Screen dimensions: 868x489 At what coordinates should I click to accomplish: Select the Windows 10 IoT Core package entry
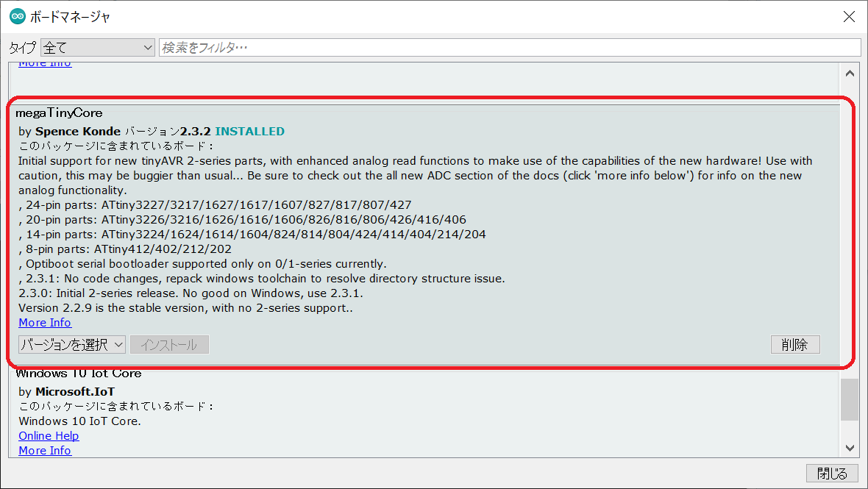click(x=79, y=374)
